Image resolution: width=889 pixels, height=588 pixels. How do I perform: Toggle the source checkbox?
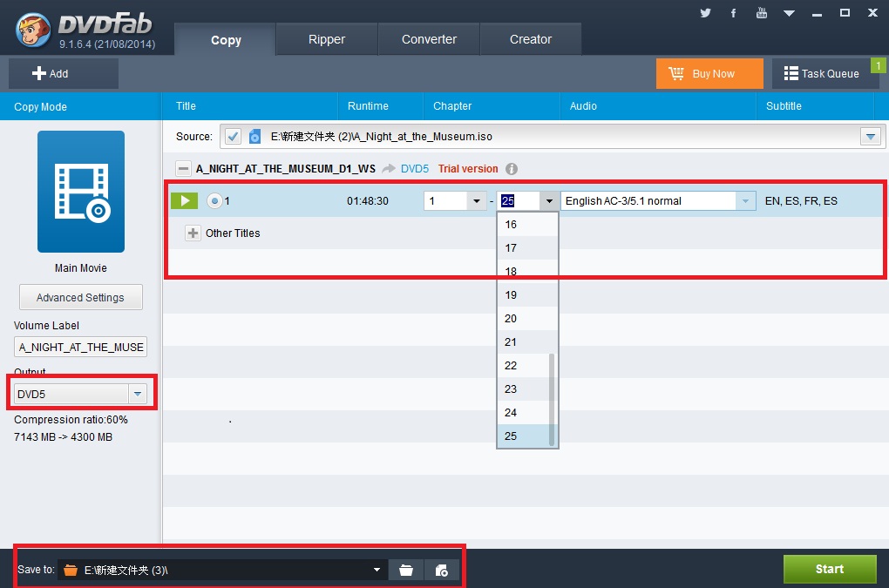[233, 137]
